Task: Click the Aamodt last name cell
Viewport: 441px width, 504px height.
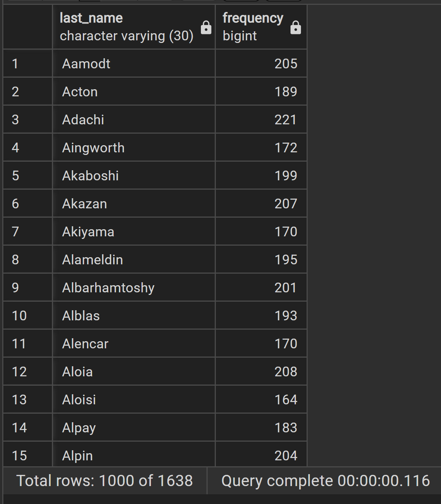Action: (x=134, y=63)
